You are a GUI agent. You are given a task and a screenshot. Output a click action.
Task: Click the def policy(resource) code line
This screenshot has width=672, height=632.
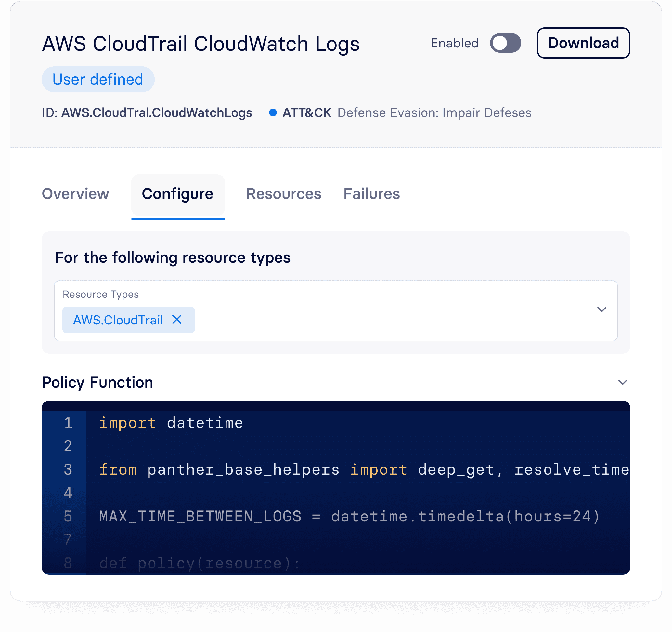click(x=200, y=563)
